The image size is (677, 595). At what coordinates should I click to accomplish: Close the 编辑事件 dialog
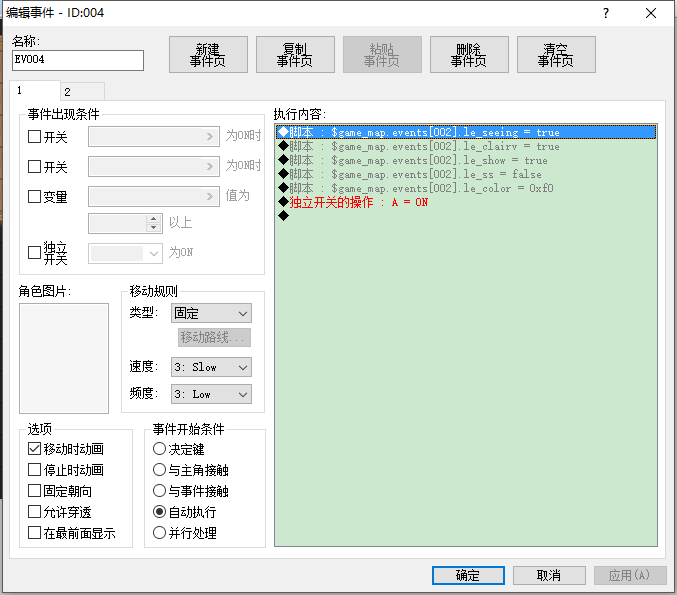(651, 13)
